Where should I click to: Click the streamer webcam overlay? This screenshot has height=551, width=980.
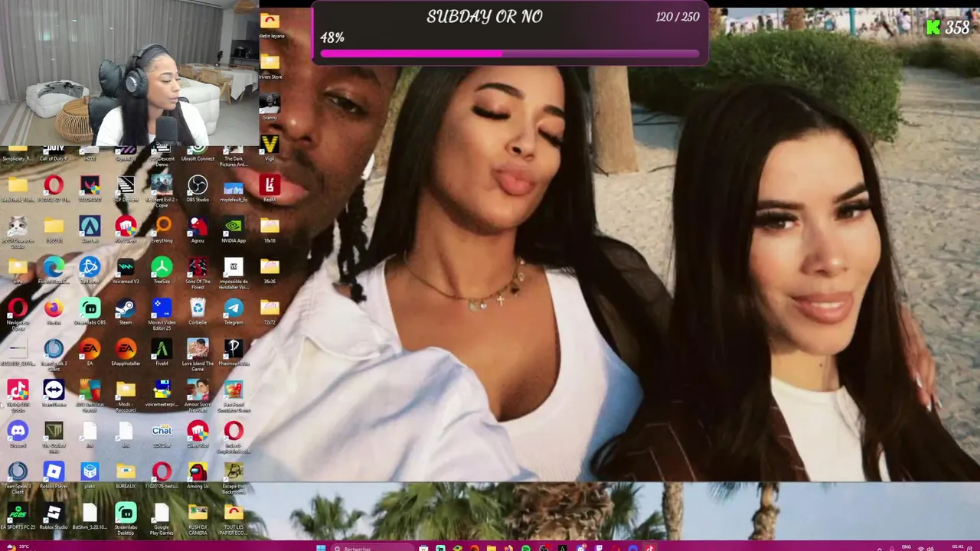tap(129, 73)
